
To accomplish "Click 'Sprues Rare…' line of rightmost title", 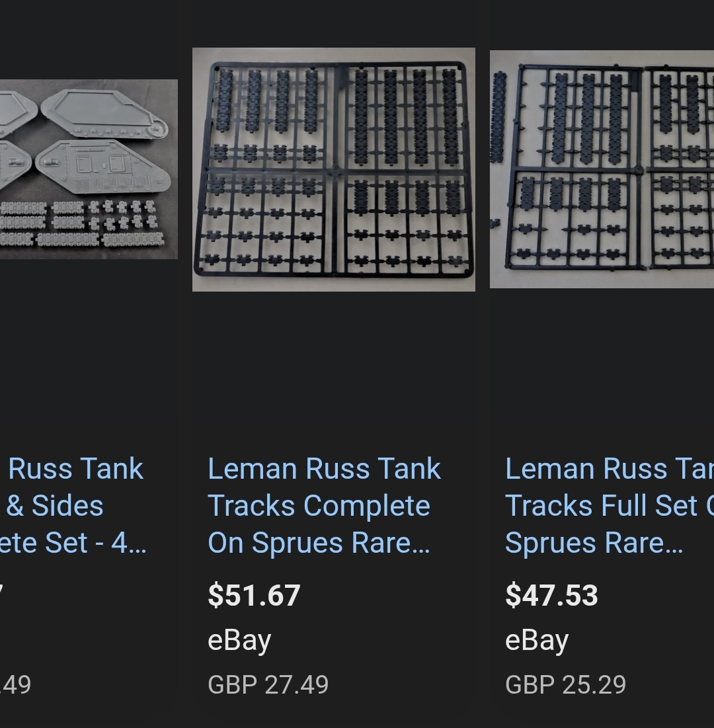I will click(x=594, y=543).
